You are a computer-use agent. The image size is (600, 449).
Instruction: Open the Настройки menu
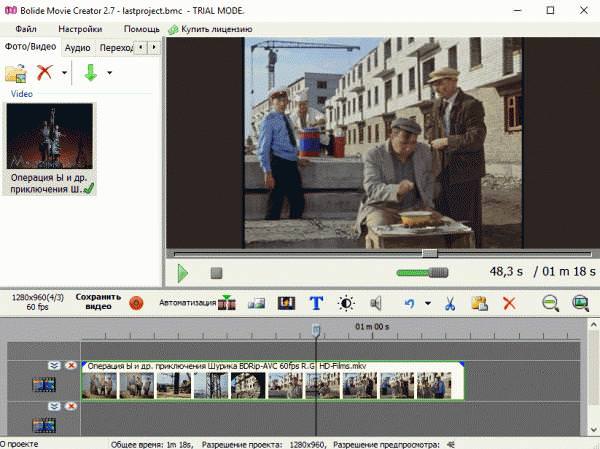pyautogui.click(x=80, y=29)
